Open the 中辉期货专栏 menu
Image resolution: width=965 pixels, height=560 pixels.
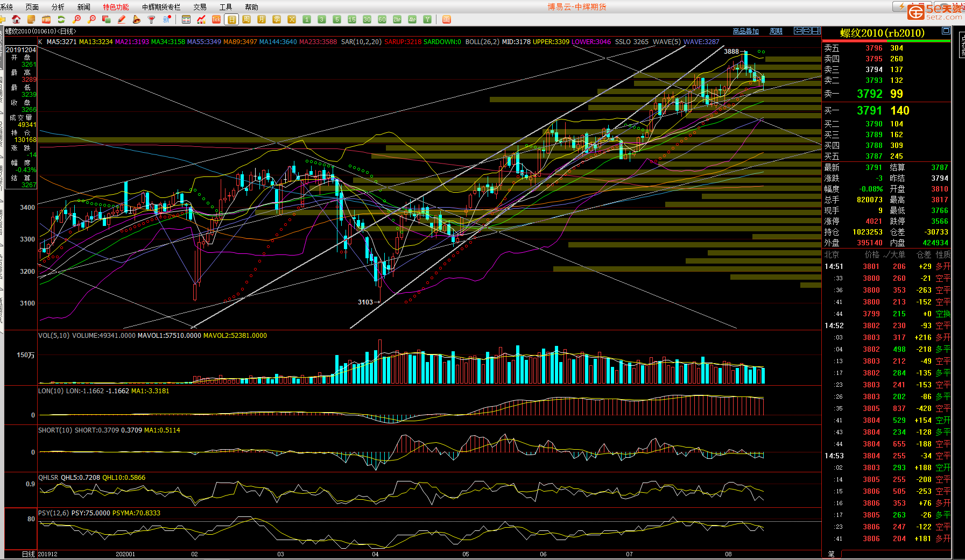pyautogui.click(x=161, y=7)
